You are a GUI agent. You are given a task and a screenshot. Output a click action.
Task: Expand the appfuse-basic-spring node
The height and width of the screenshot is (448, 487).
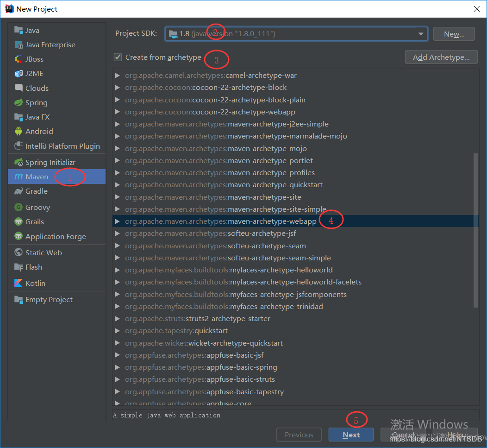coord(117,367)
